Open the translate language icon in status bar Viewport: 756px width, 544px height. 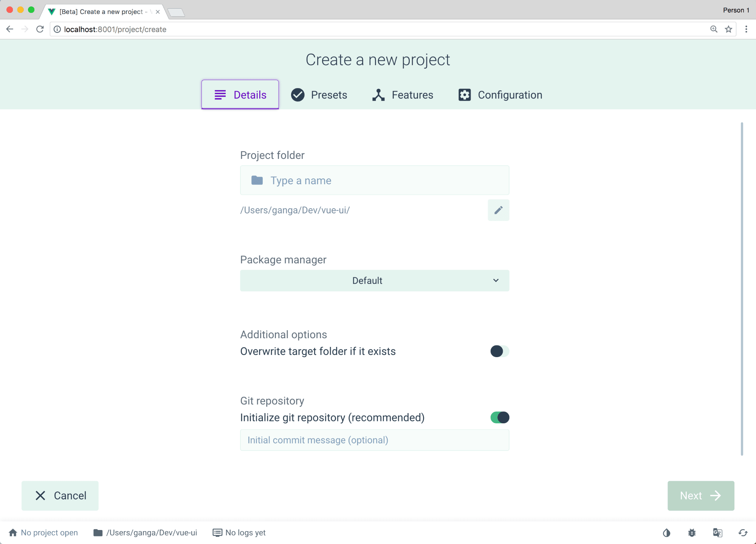pos(717,533)
